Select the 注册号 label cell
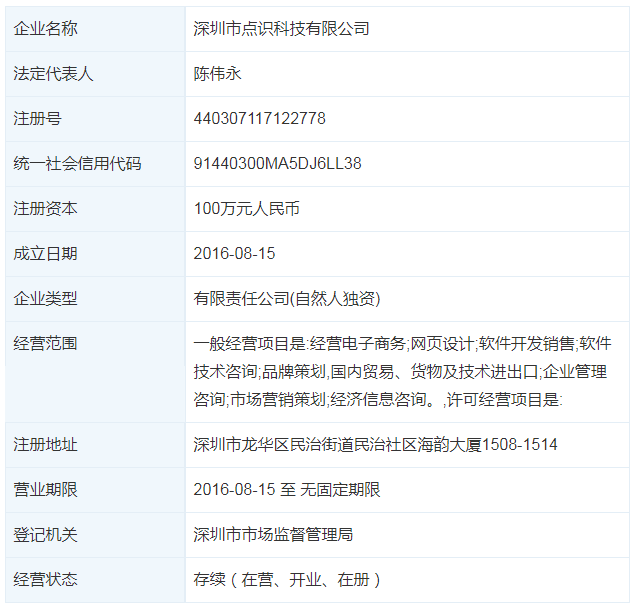 tap(37, 119)
